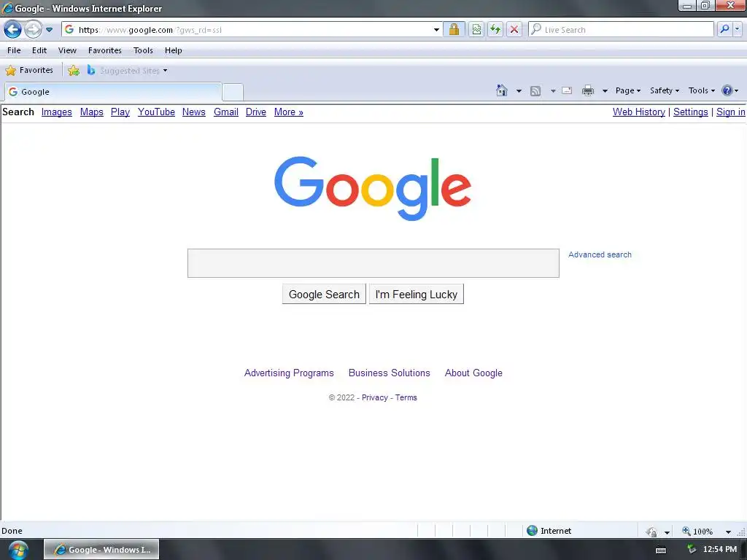Click the 100% zoom level button

(697, 531)
